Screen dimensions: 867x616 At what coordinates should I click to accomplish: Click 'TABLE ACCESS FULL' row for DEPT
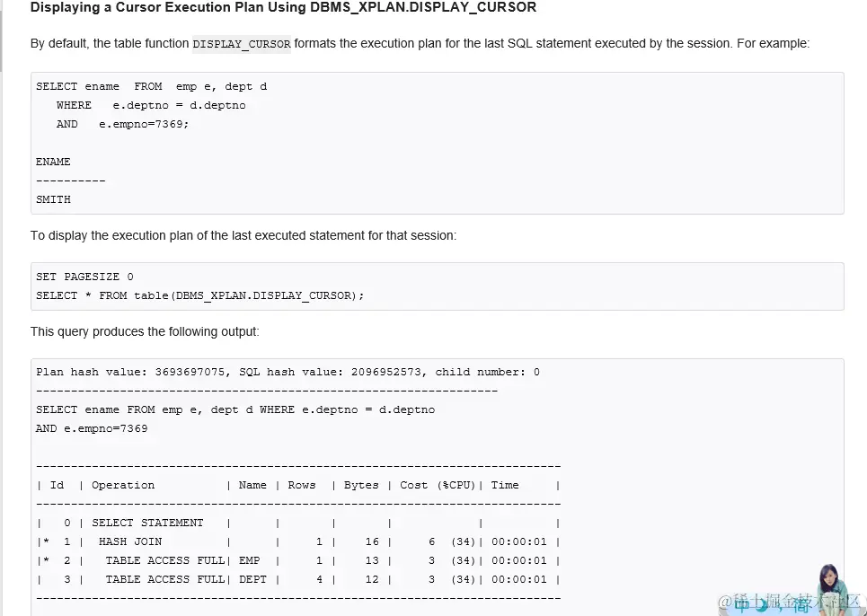[164, 579]
